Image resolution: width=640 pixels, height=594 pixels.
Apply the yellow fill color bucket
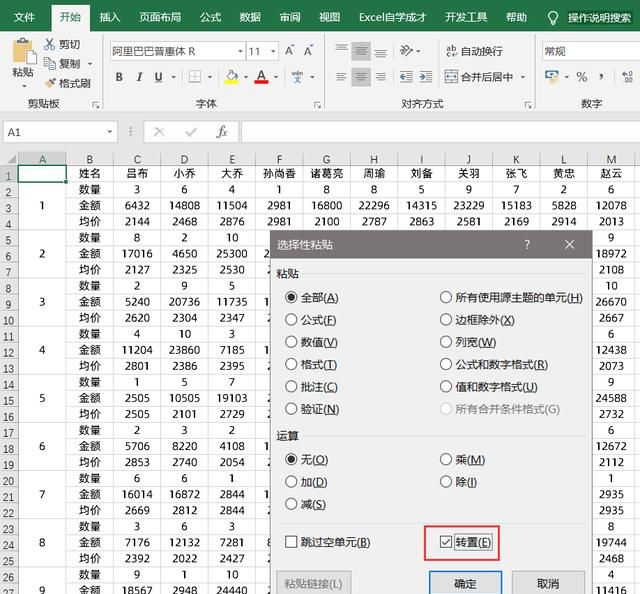[231, 77]
